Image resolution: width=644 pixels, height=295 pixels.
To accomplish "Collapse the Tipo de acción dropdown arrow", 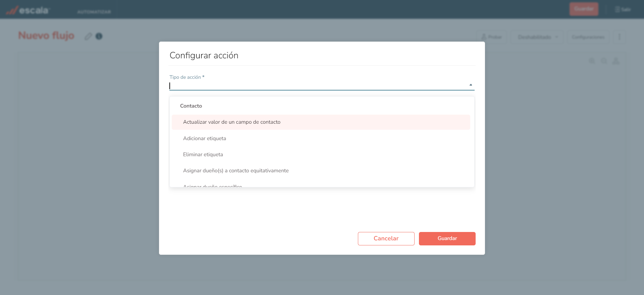I will (471, 85).
